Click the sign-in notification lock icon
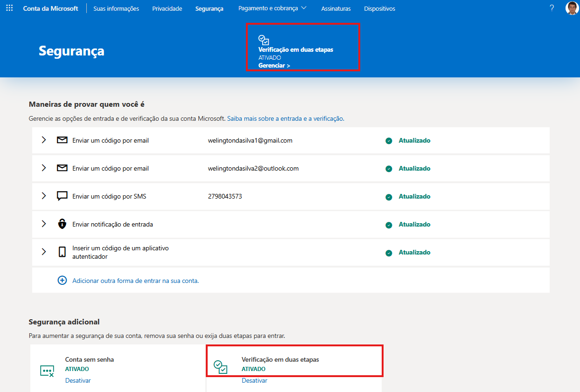The height and width of the screenshot is (392, 580). [x=62, y=224]
